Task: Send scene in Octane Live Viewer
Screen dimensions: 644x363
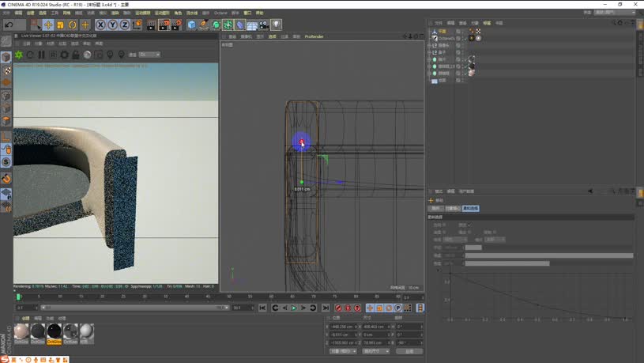Action: (x=19, y=55)
